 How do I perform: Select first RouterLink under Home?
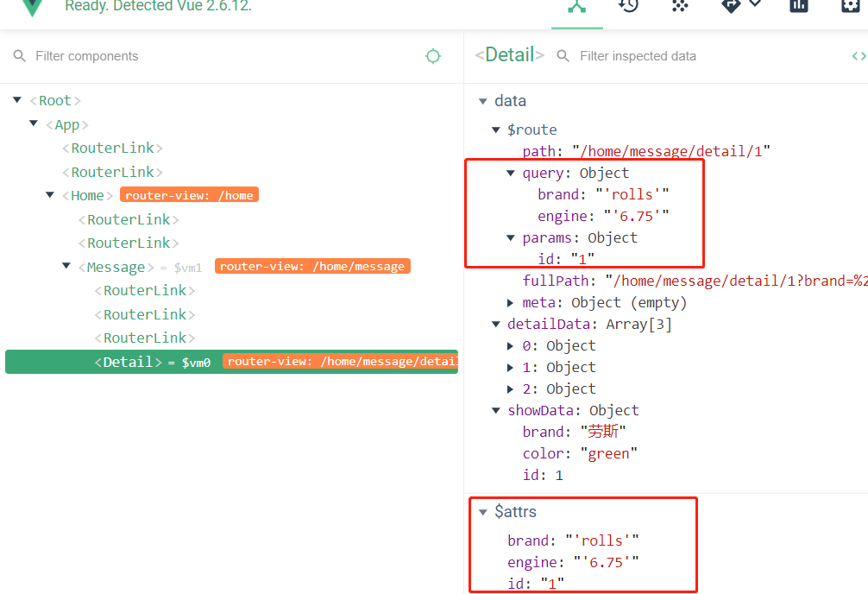tap(129, 220)
